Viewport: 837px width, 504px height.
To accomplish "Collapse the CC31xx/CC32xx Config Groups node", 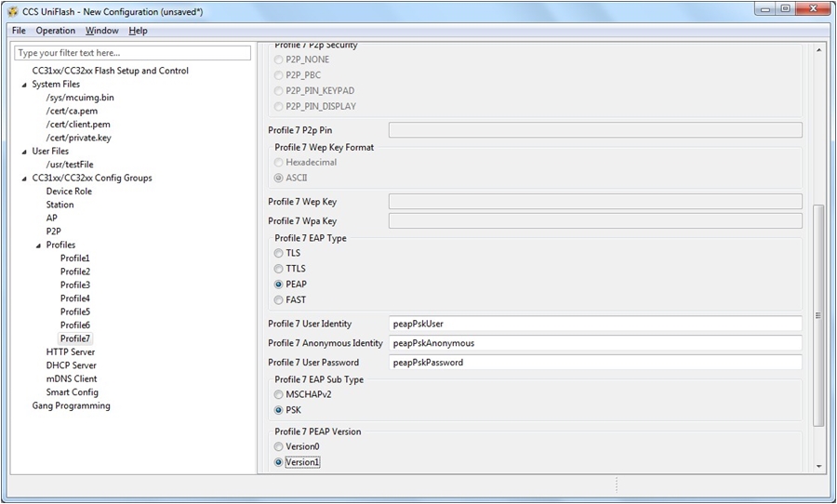I will 24,179.
